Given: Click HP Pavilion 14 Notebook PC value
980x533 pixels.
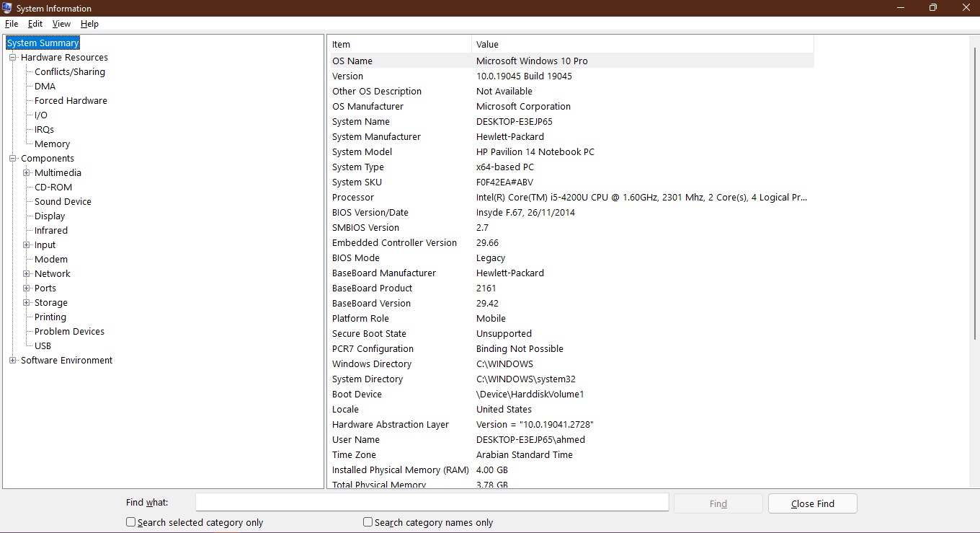Looking at the screenshot, I should click(x=535, y=152).
